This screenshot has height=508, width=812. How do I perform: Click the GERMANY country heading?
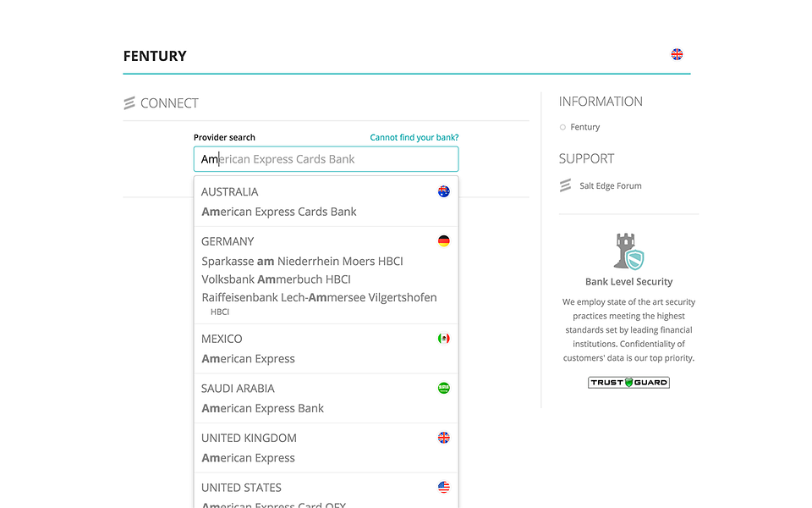pos(228,241)
